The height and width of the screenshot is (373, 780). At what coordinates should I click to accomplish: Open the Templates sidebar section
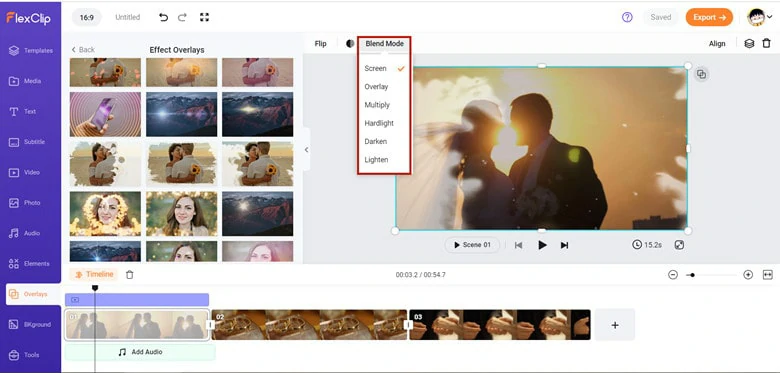(x=30, y=50)
